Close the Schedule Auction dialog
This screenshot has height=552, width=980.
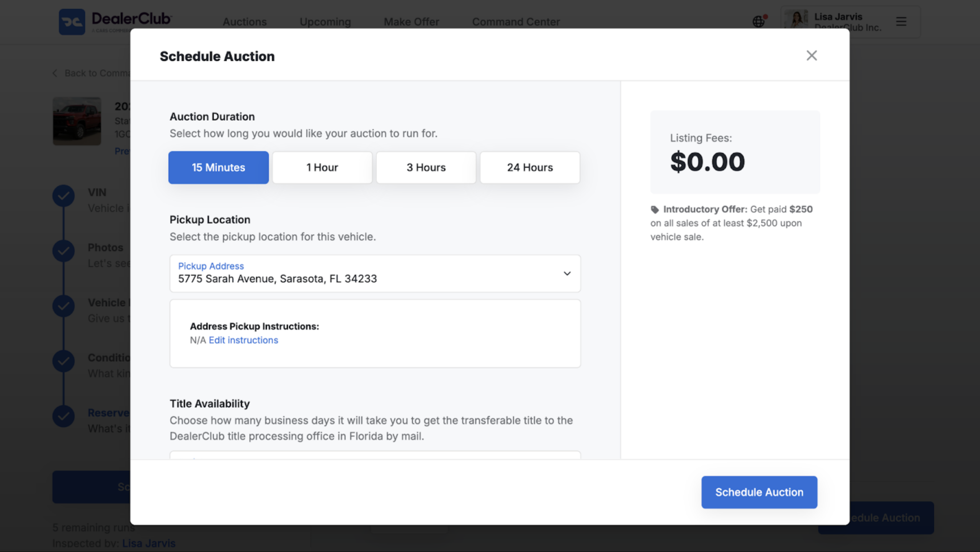811,56
